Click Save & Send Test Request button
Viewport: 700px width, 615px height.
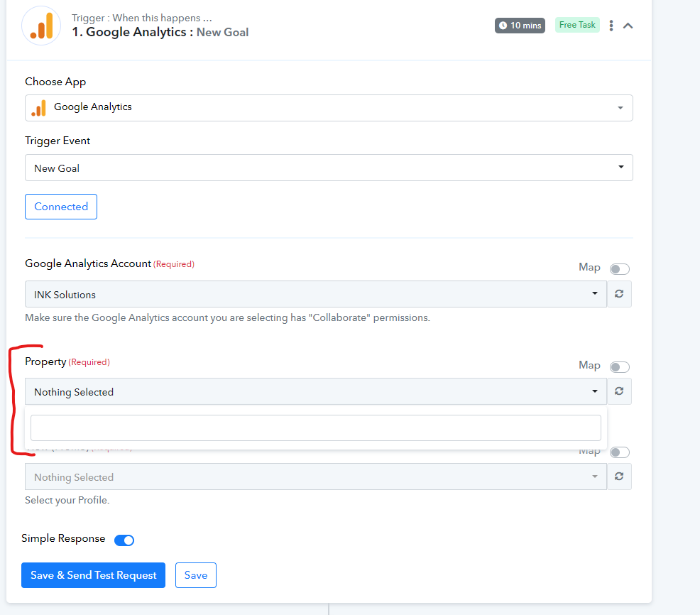tap(93, 575)
